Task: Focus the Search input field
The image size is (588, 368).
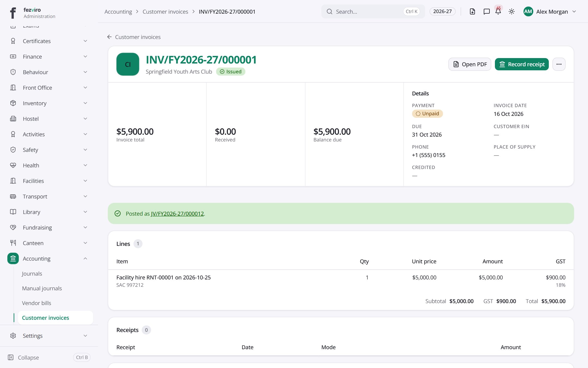Action: [x=373, y=11]
